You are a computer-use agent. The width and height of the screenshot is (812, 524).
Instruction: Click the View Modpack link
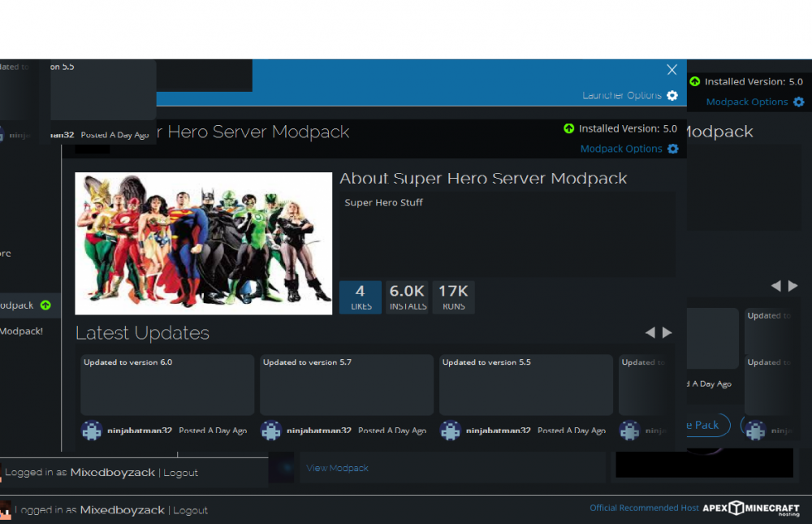[337, 468]
